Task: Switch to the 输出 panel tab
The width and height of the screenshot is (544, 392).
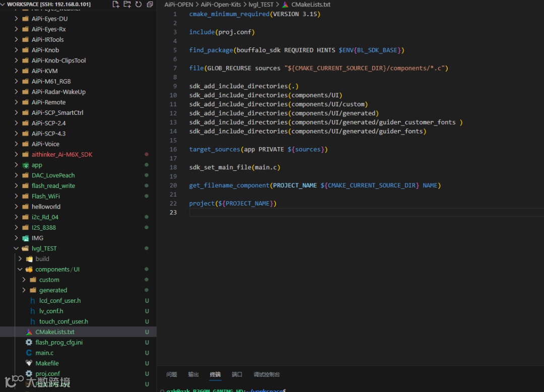Action: click(193, 374)
